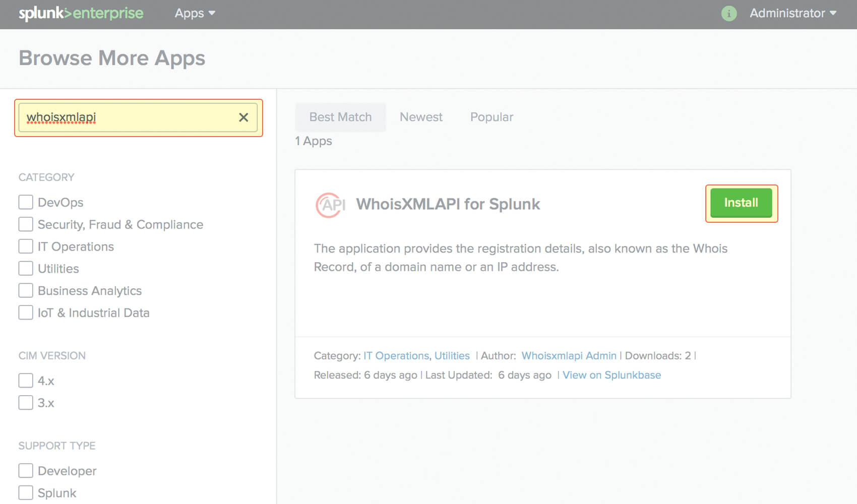Click the WhoisXMLAPI app logo icon

click(330, 205)
